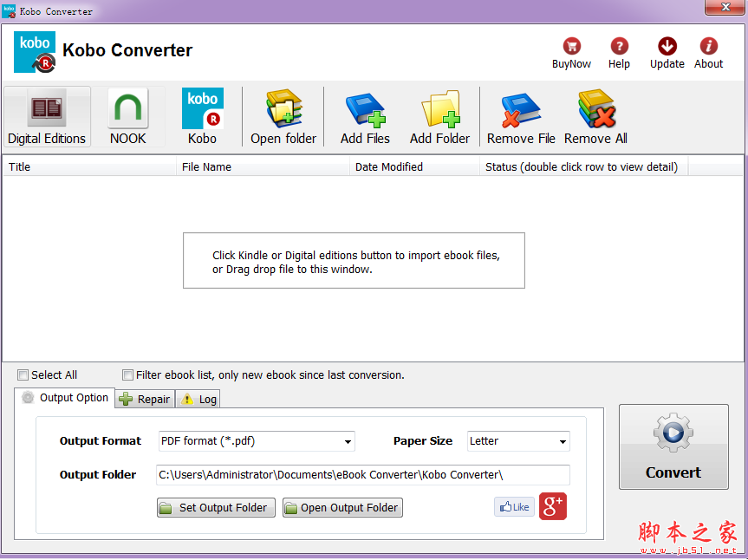This screenshot has width=748, height=560.
Task: Sort by the File Name column header
Action: (x=263, y=167)
